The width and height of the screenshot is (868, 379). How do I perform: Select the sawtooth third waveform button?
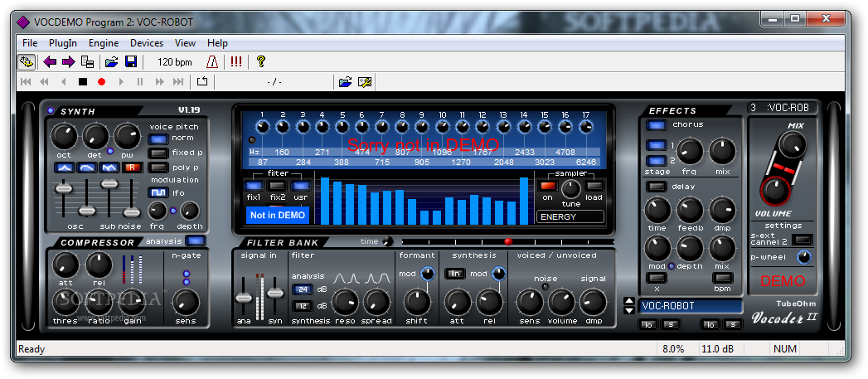109,168
